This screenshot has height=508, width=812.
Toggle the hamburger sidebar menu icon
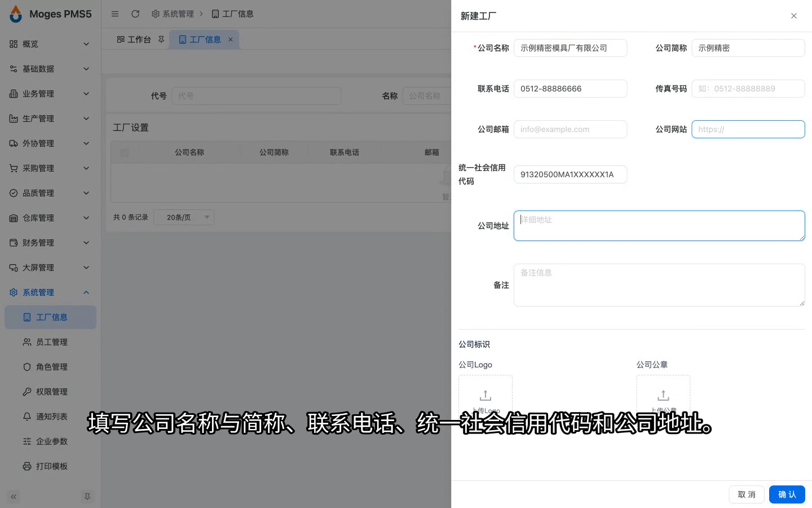pos(115,14)
